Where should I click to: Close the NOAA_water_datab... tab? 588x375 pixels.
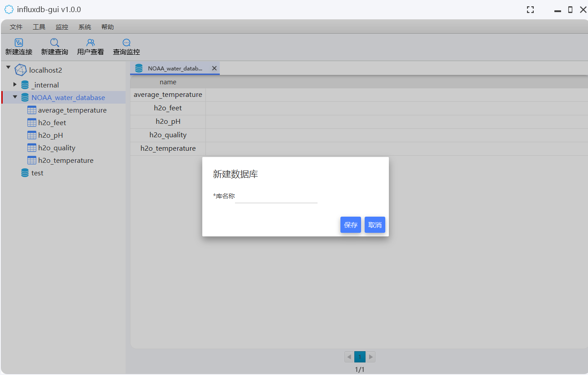point(214,68)
